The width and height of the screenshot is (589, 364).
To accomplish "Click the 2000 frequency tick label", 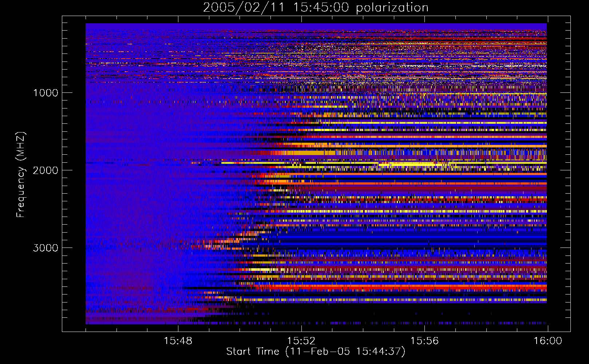I will [46, 170].
